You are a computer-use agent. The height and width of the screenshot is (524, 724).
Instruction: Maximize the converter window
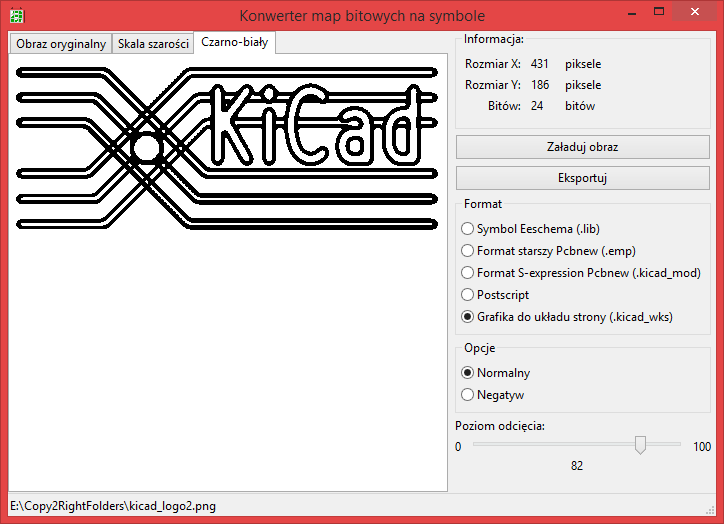pyautogui.click(x=659, y=12)
